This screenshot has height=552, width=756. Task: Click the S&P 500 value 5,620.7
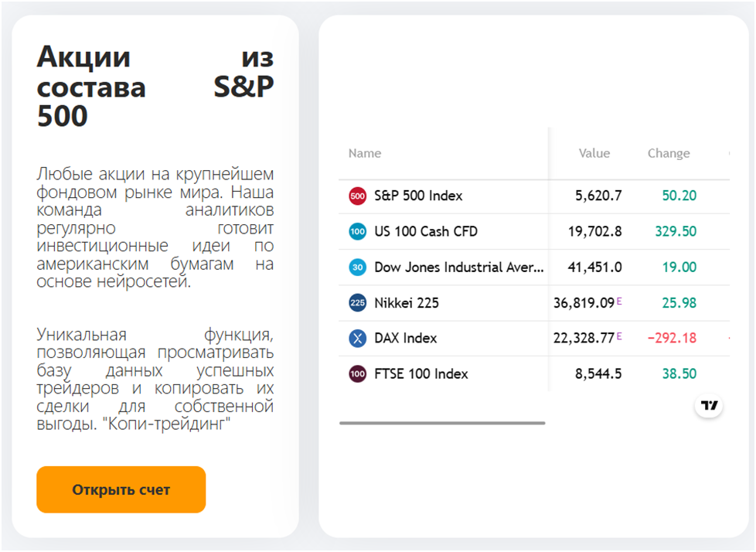point(598,196)
